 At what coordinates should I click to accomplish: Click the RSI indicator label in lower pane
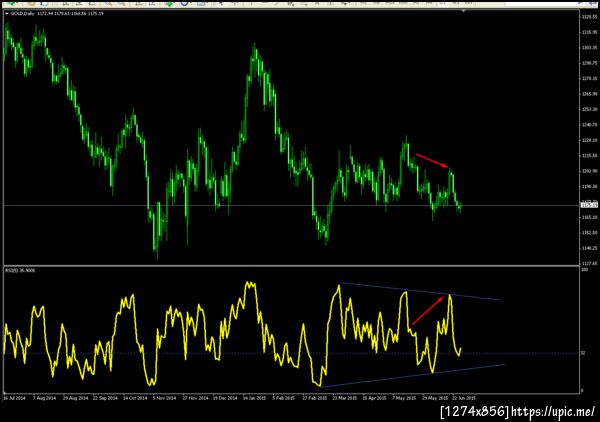click(x=20, y=270)
